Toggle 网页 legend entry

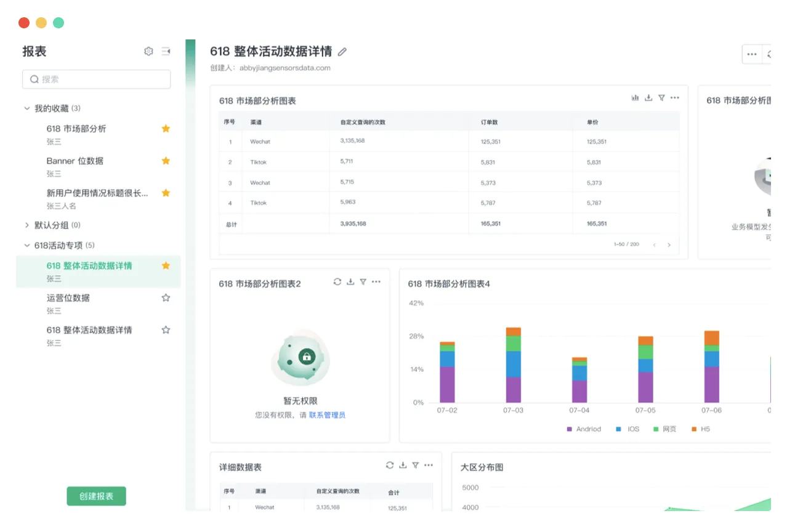point(664,429)
